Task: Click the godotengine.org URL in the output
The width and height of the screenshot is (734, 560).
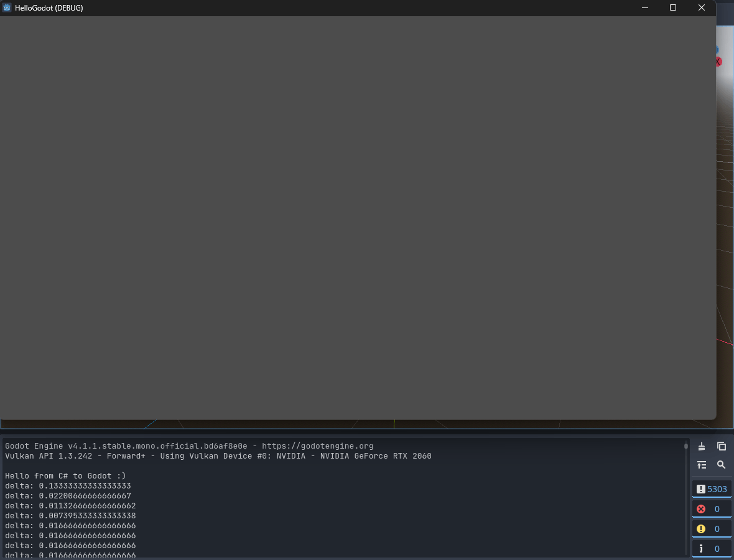Action: (x=317, y=446)
